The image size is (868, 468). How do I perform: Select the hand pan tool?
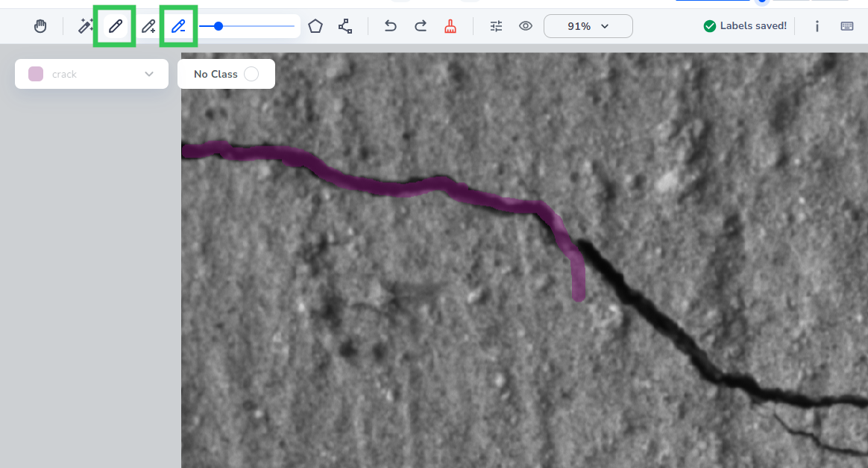point(40,26)
